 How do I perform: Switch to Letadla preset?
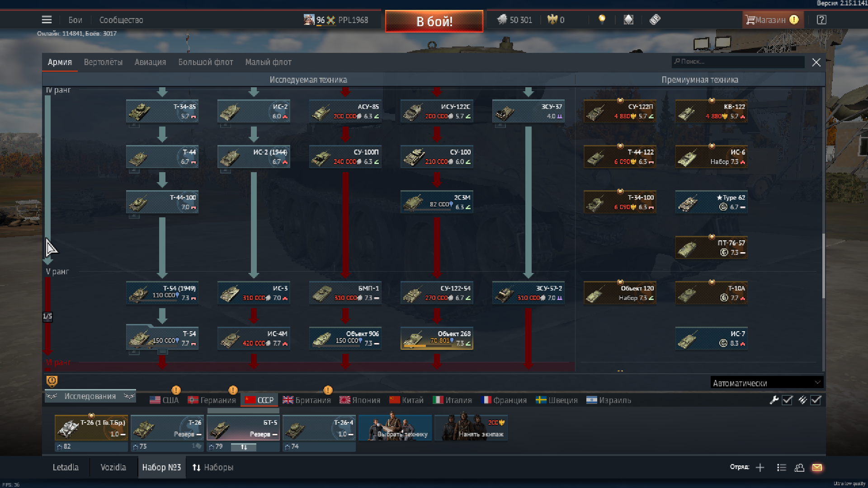click(66, 467)
